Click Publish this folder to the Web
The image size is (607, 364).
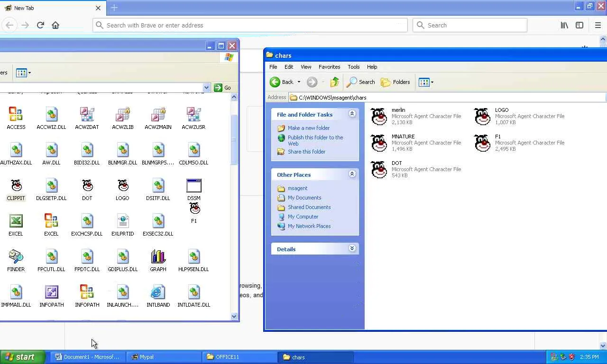point(315,140)
